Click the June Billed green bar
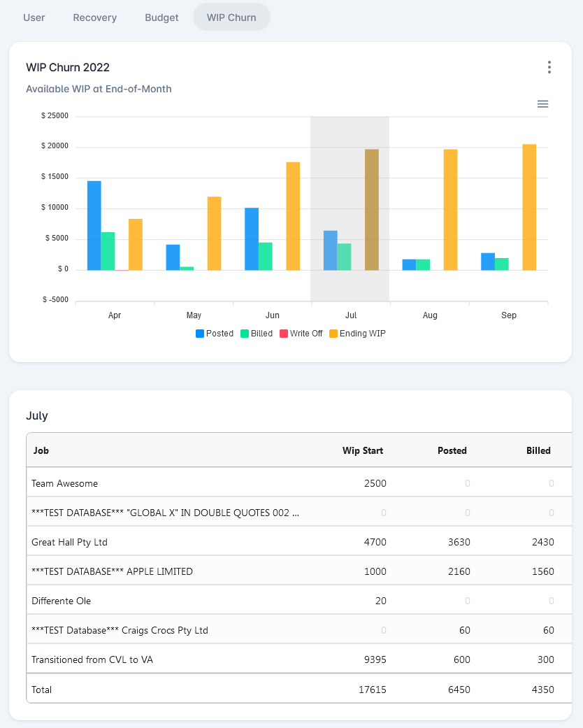This screenshot has width=583, height=728. (266, 256)
